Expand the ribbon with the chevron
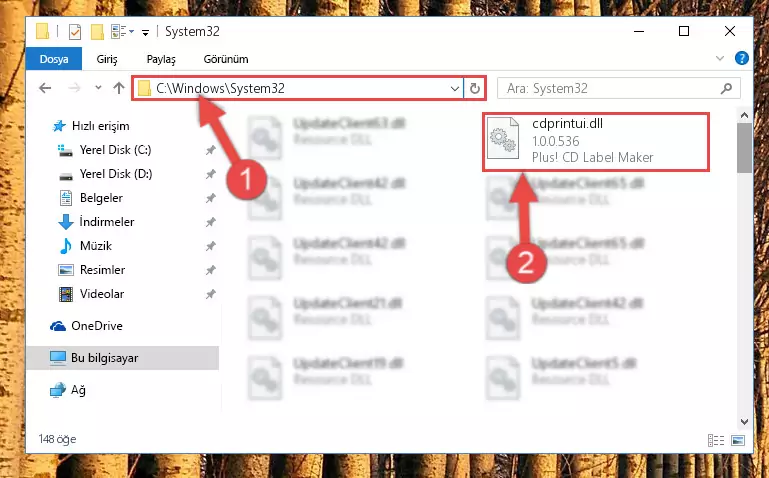This screenshot has width=769, height=478. [719, 58]
